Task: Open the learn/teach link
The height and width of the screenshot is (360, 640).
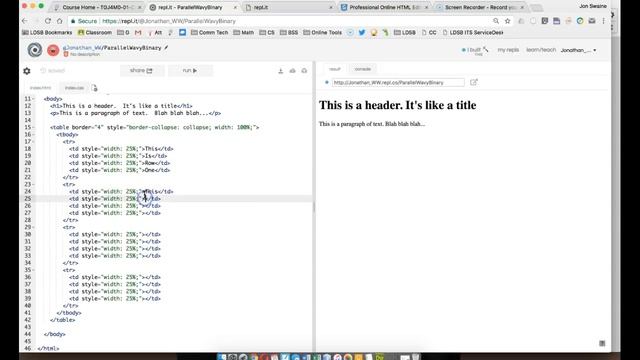Action: [541, 50]
